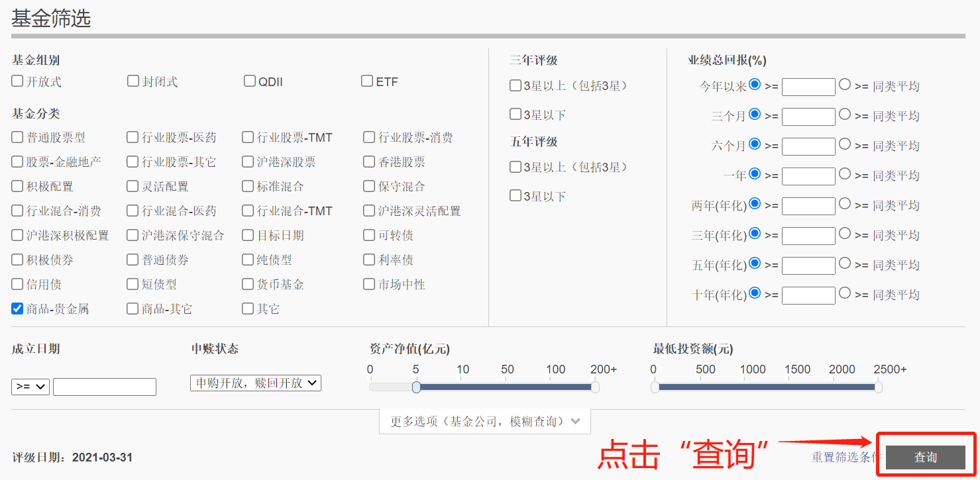This screenshot has width=980, height=480.
Task: Expand 更多选项 (基金公司，模糊查询) section
Action: click(x=484, y=422)
